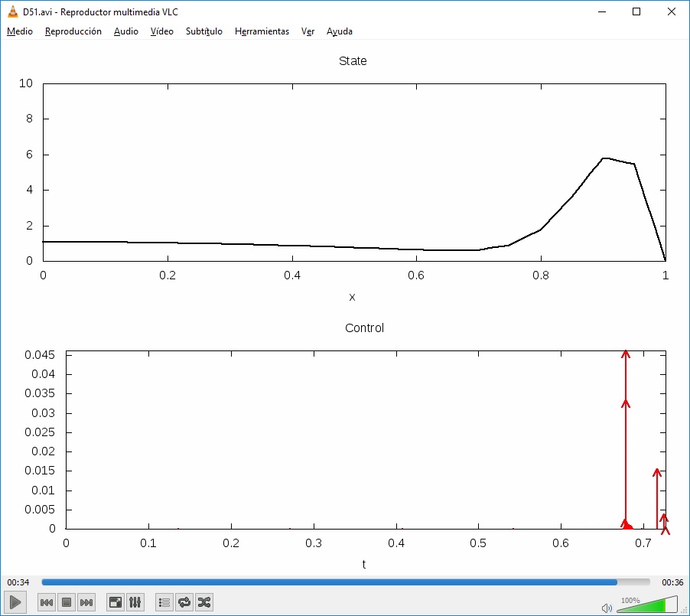Expand the Herramientas menu
The height and width of the screenshot is (616, 690).
[262, 31]
